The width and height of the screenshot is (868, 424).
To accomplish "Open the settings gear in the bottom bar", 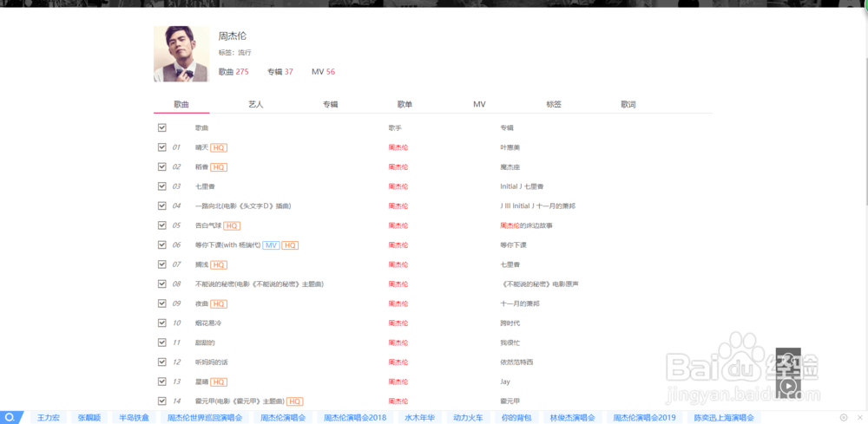I will [x=844, y=417].
